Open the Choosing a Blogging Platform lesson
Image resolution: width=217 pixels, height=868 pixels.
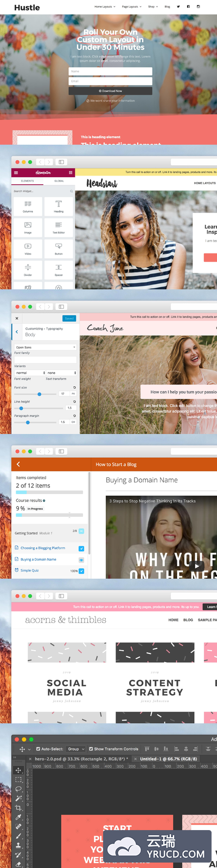[x=43, y=548]
